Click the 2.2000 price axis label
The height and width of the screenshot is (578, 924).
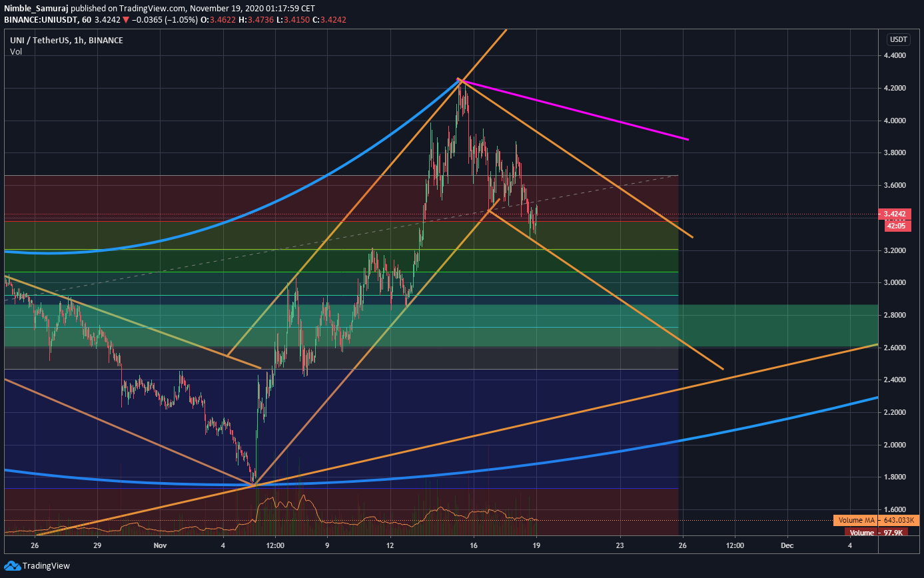[x=894, y=413]
